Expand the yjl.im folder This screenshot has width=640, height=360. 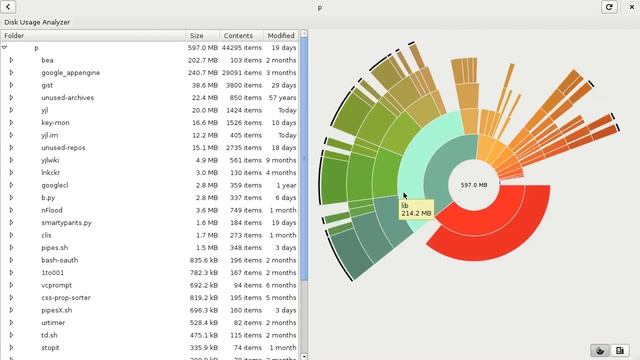[x=11, y=135]
